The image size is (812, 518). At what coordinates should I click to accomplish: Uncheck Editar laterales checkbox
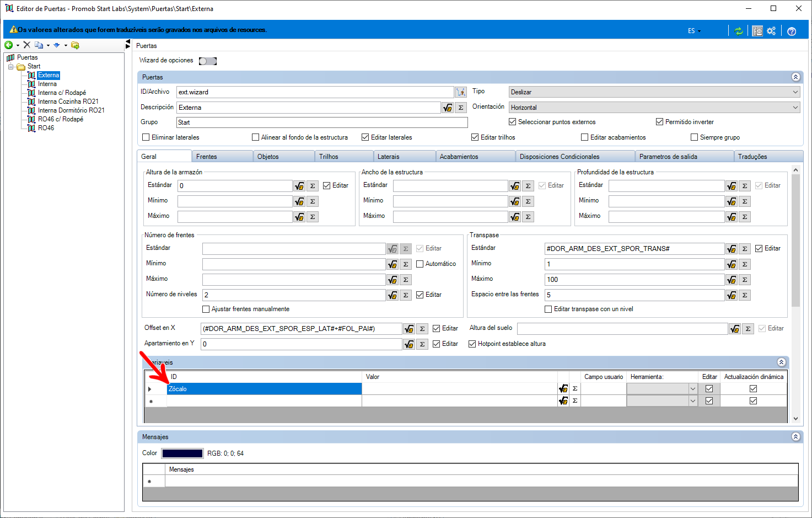tap(365, 137)
